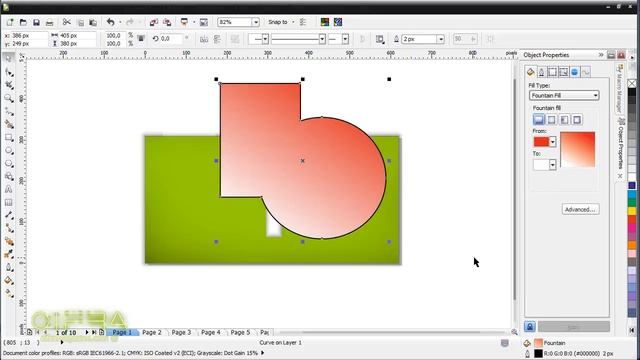Print the document
Image resolution: width=640 pixels, height=360 pixels.
point(49,22)
